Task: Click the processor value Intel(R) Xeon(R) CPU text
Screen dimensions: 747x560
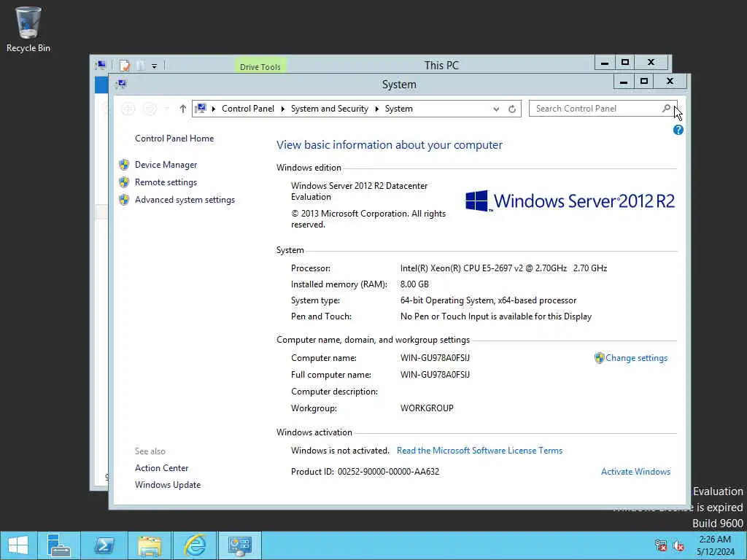Action: click(503, 268)
